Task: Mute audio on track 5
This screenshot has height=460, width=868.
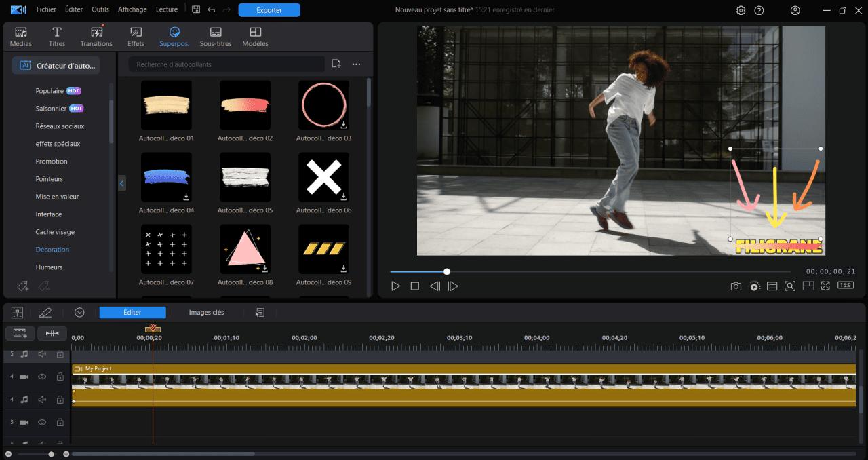Action: [41, 353]
